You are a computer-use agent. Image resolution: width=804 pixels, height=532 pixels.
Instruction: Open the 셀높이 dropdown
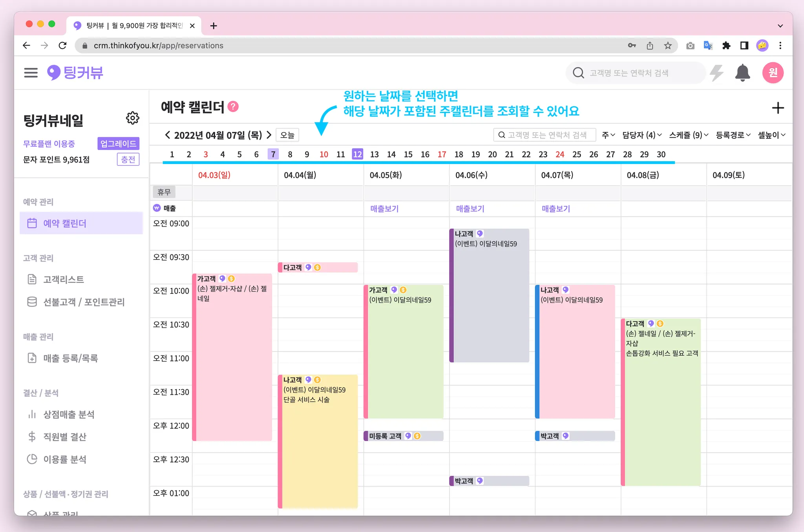coord(771,135)
